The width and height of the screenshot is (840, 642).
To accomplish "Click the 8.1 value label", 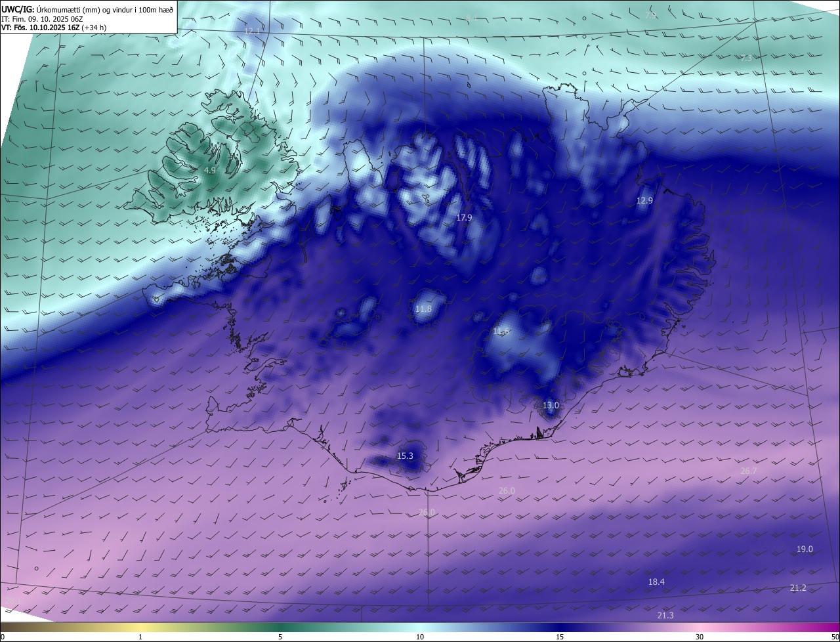I will [471, 18].
